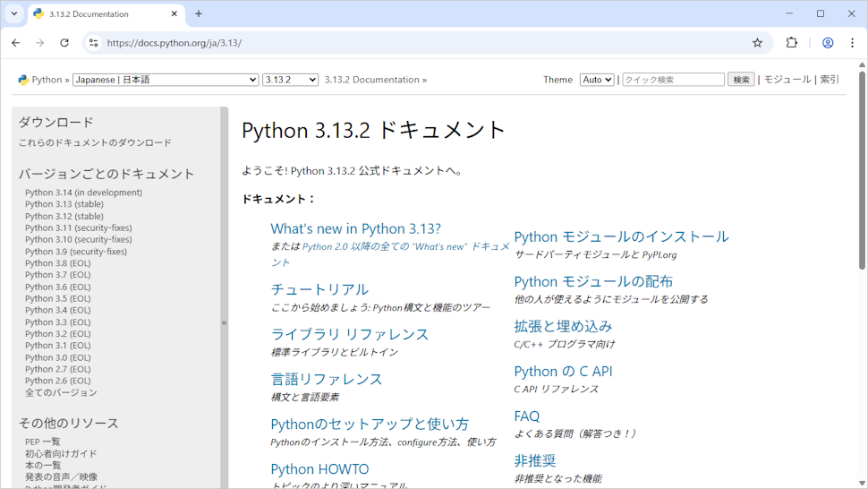Image resolution: width=868 pixels, height=489 pixels.
Task: Open the Chrome profile icon
Action: [x=828, y=43]
